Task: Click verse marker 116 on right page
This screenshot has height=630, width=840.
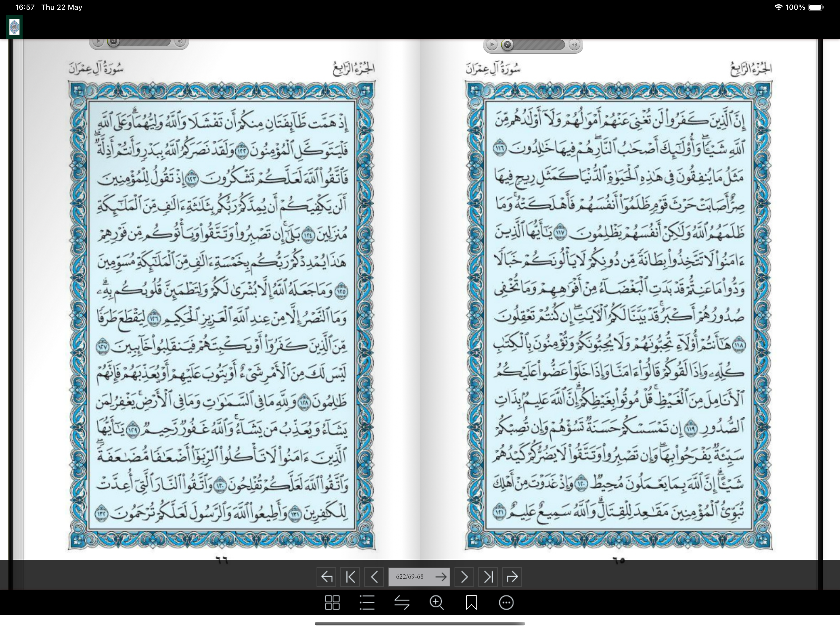Action: pyautogui.click(x=500, y=148)
